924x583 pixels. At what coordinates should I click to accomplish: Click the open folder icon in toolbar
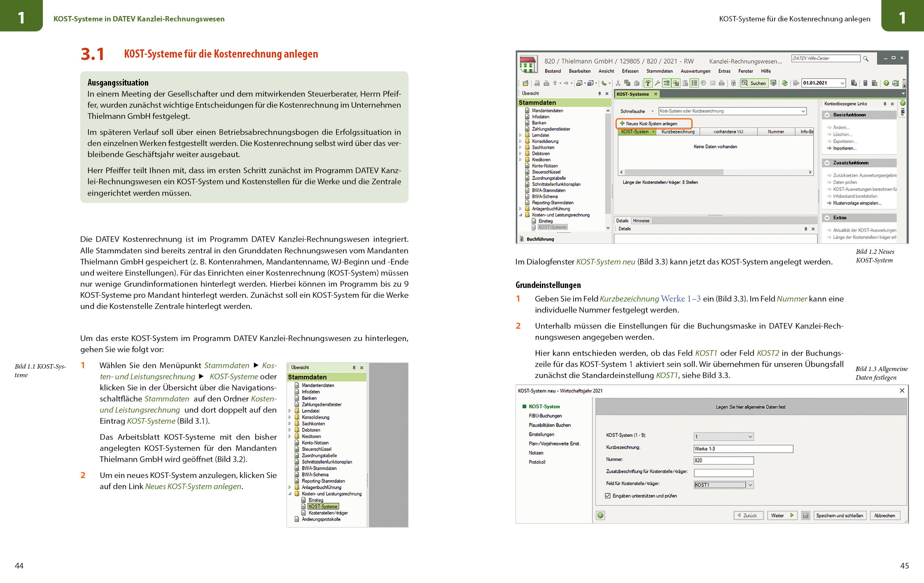click(x=525, y=83)
